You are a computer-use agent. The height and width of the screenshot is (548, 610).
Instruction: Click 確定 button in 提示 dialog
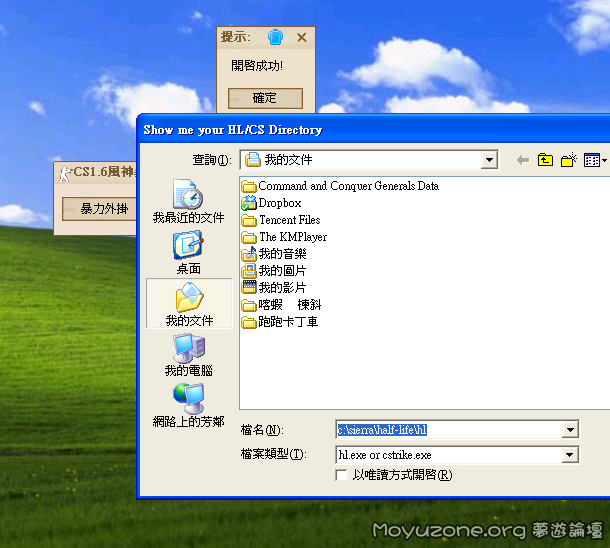(265, 98)
